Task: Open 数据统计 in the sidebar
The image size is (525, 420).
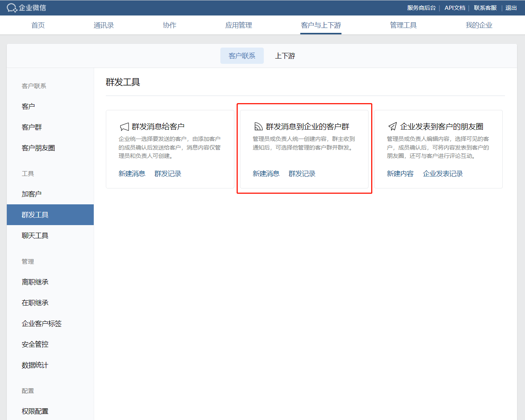Action: pyautogui.click(x=50, y=365)
